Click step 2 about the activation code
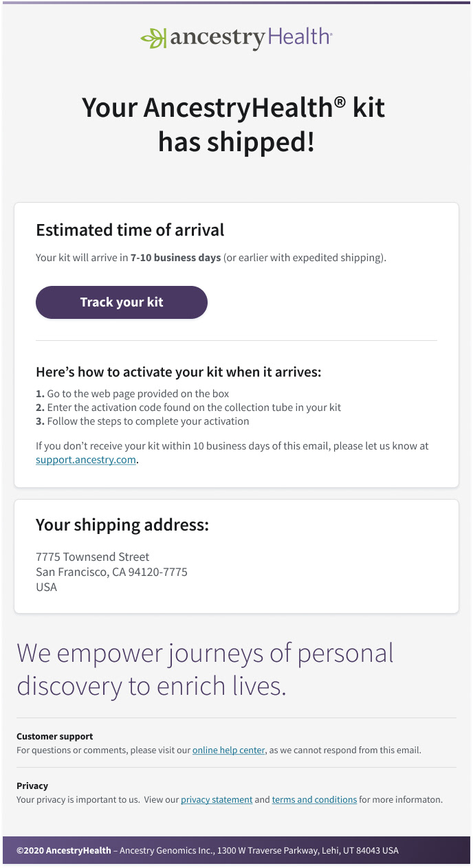The height and width of the screenshot is (868, 473). 188,408
